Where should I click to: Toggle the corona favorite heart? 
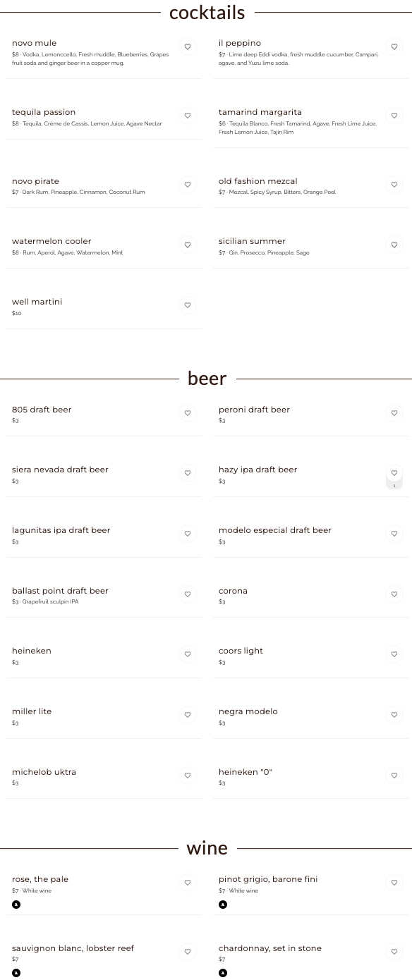(x=394, y=594)
